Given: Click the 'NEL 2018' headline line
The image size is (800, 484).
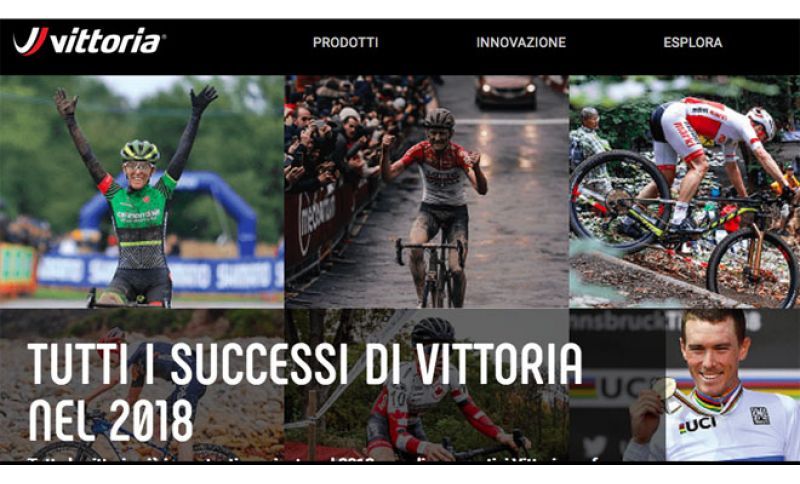Looking at the screenshot, I should click(111, 421).
